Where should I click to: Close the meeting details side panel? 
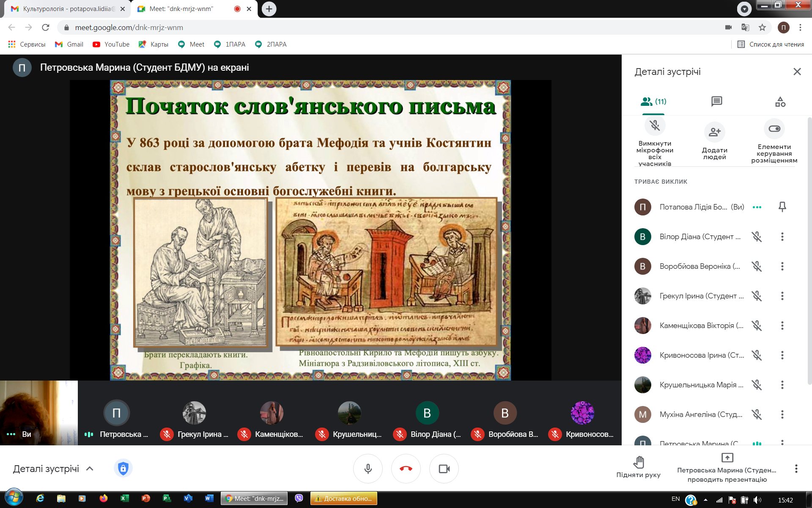pos(797,72)
